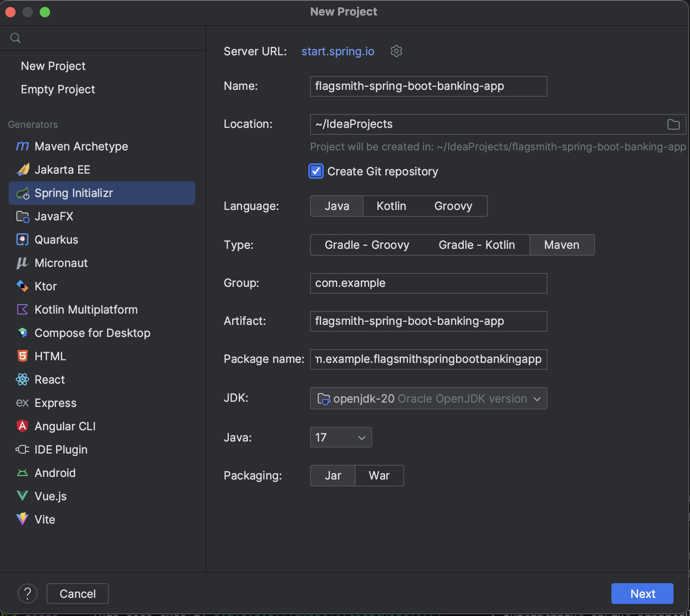This screenshot has height=616, width=690.
Task: Select JavaFX generator label
Action: [x=54, y=216]
